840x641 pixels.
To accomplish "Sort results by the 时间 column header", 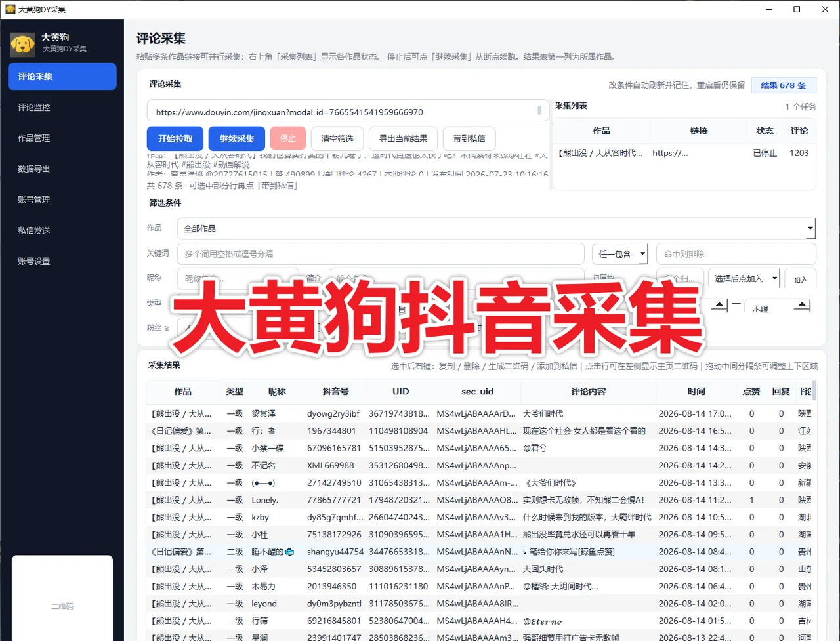I will coord(696,392).
